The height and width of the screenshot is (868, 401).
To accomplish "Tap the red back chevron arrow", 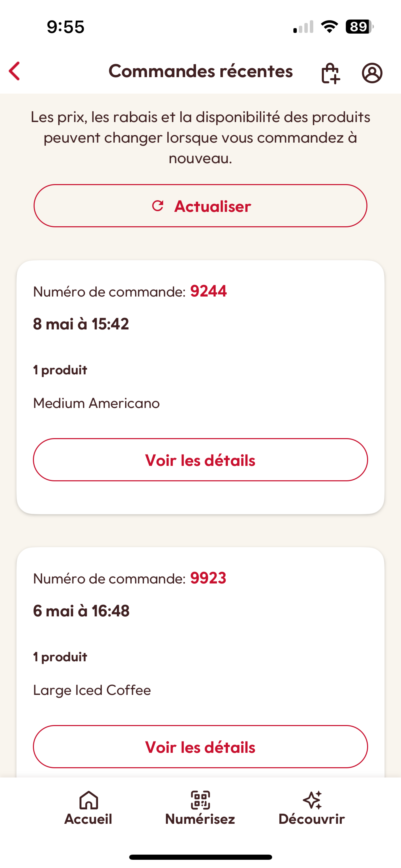I will (15, 71).
